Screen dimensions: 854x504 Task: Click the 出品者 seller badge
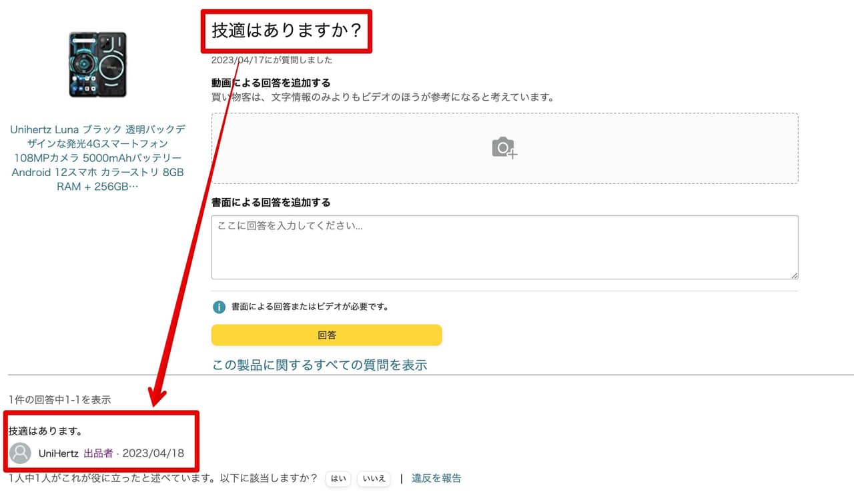point(98,453)
